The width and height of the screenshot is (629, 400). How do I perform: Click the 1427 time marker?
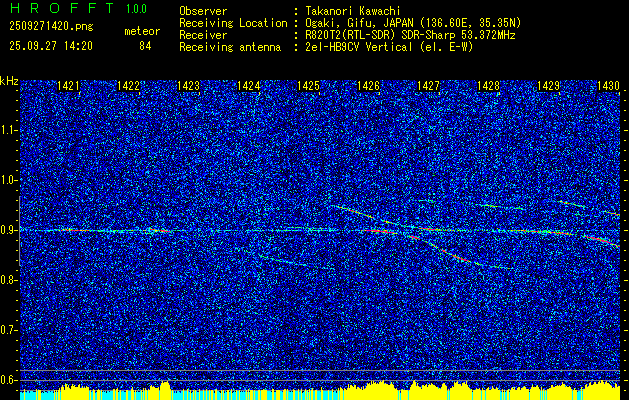(x=428, y=85)
